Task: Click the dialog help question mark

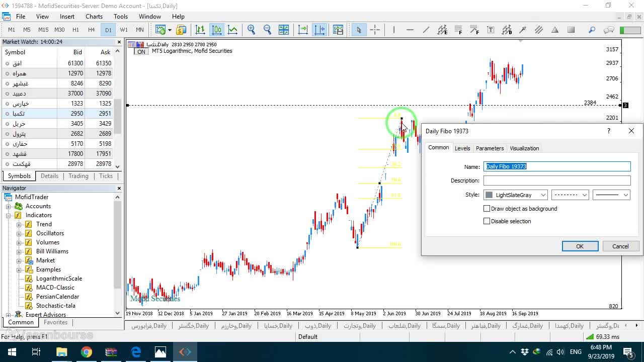Action: pos(609,131)
